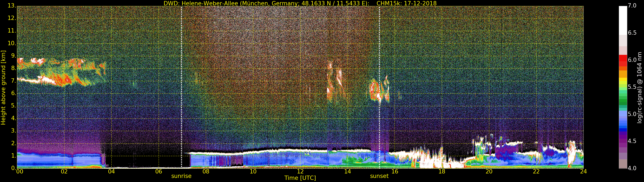The width and height of the screenshot is (644, 182).
Task: Click the plot title mentioning Helene-Weber-Allee
Action: tap(300, 3)
